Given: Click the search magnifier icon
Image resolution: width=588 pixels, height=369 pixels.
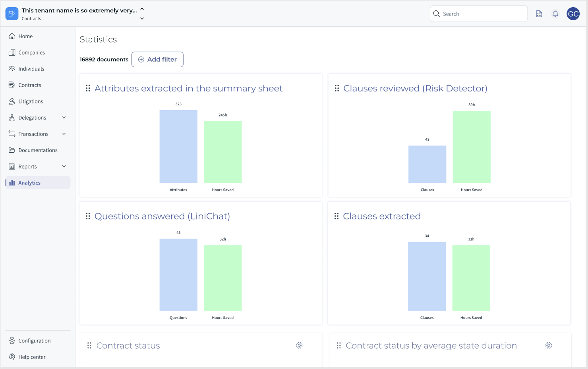Looking at the screenshot, I should pos(436,14).
